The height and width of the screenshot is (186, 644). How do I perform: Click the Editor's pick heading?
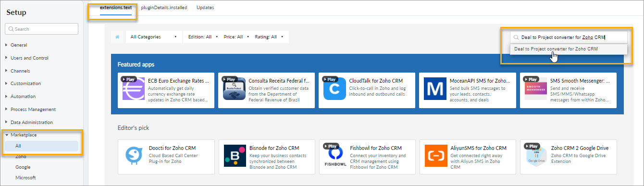point(133,128)
